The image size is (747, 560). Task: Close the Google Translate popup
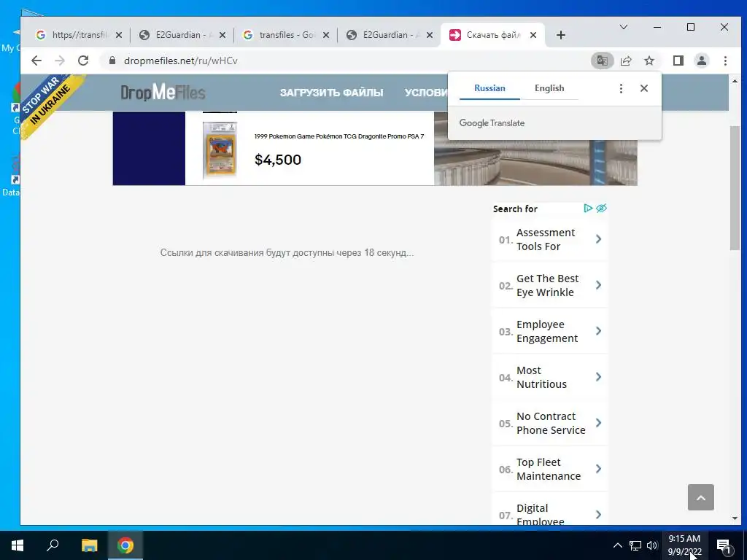[x=644, y=88]
